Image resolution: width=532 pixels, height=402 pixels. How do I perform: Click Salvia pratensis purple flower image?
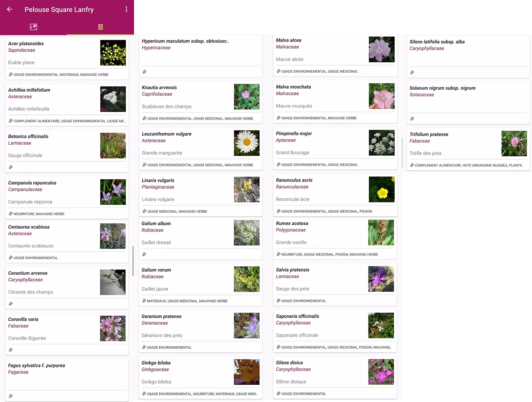pos(381,279)
